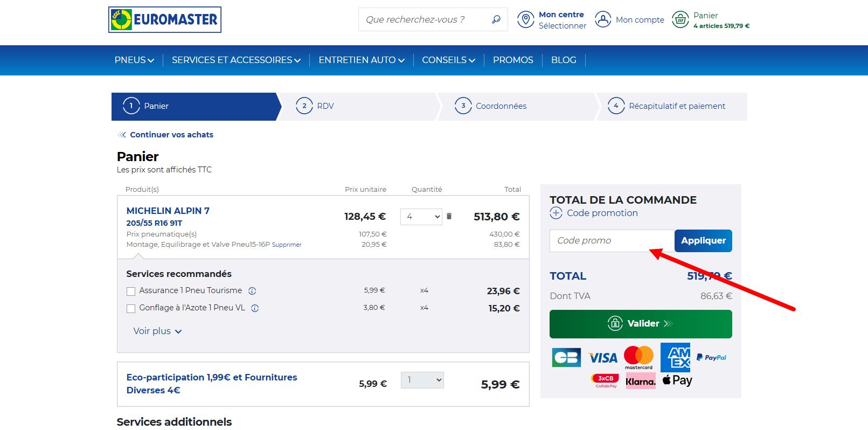
Task: Select the Coordonnées step label
Action: 501,106
